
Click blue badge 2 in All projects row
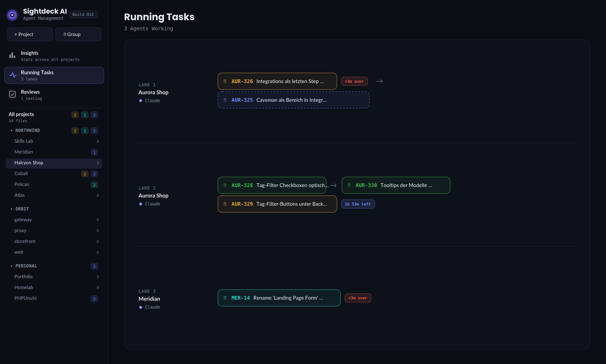point(94,115)
